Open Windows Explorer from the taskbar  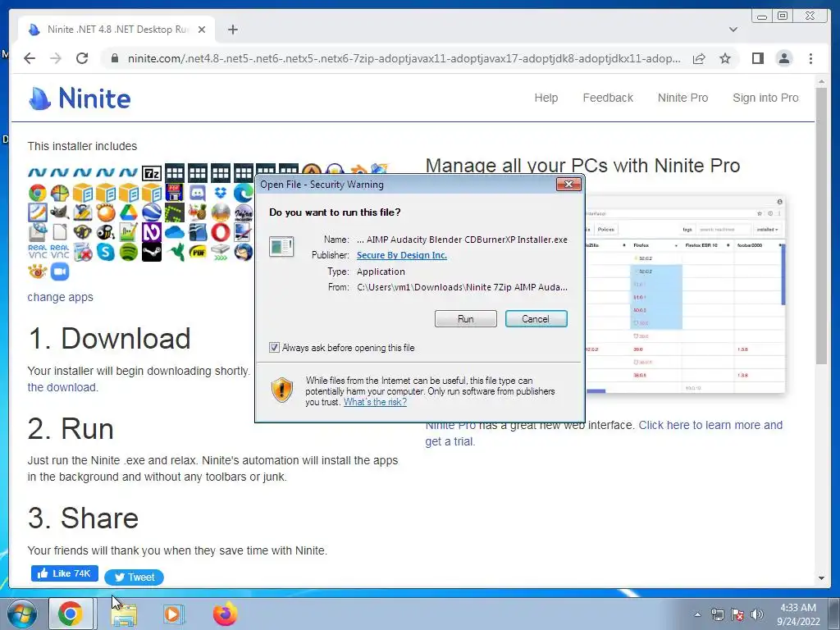[x=125, y=614]
